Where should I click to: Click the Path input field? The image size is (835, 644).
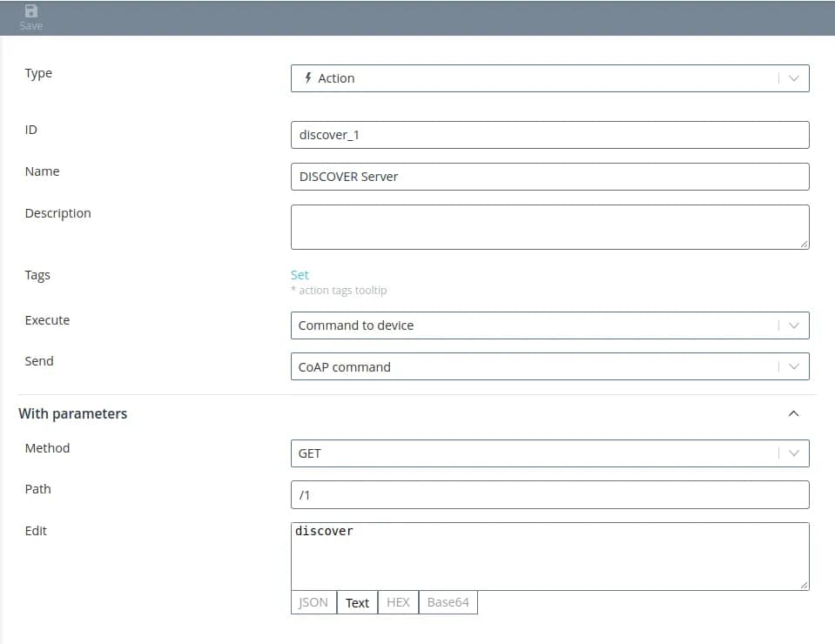549,495
